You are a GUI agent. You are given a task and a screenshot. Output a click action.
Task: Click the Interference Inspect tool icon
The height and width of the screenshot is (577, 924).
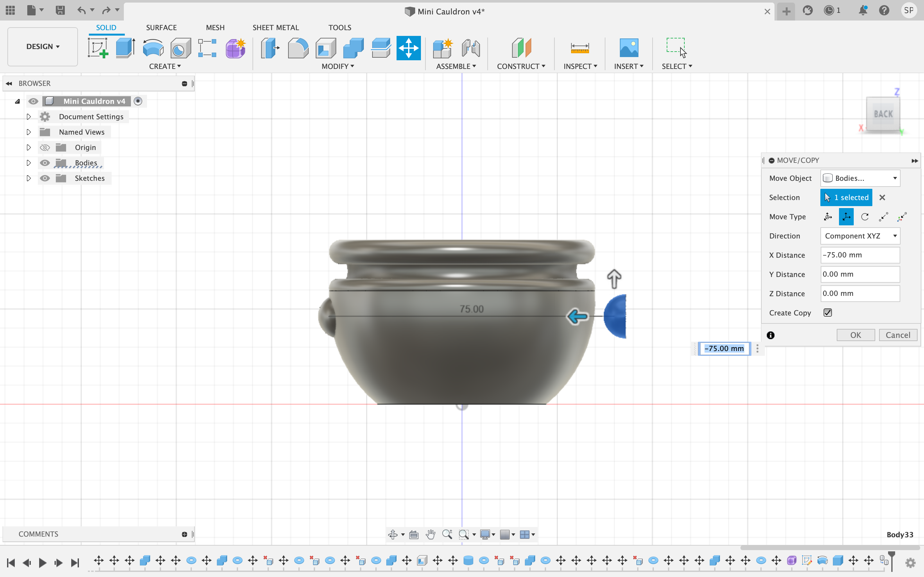coord(580,66)
